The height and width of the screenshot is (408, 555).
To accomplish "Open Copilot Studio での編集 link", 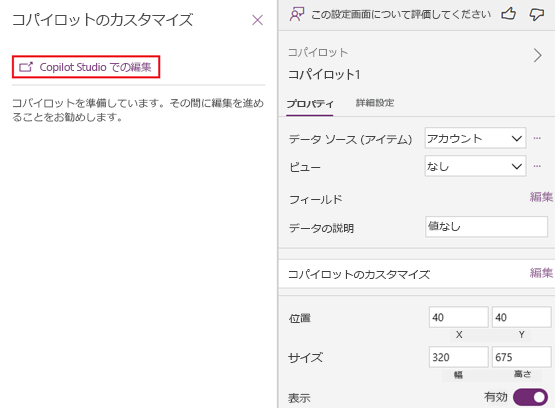I will point(86,67).
